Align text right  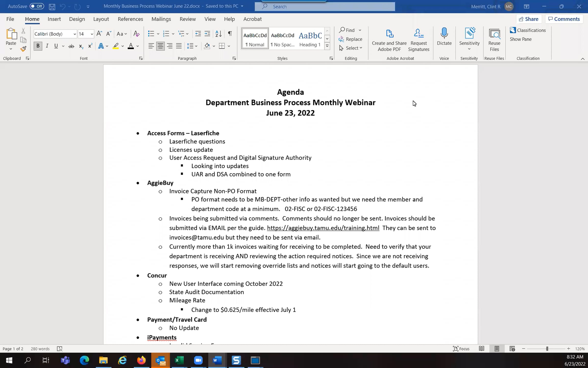tap(170, 46)
